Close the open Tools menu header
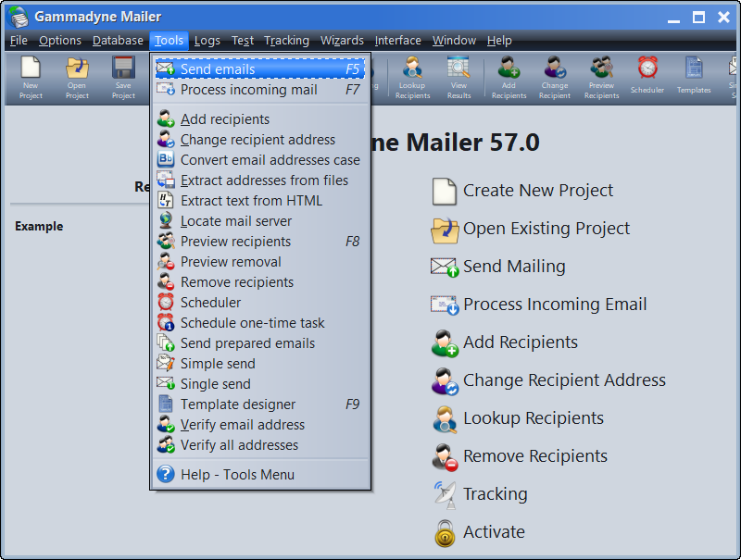Screen dimensions: 741x560 [169, 41]
